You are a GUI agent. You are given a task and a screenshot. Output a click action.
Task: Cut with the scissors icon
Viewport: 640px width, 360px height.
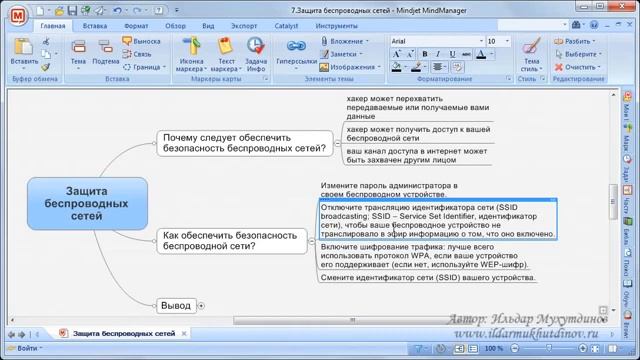tap(46, 41)
